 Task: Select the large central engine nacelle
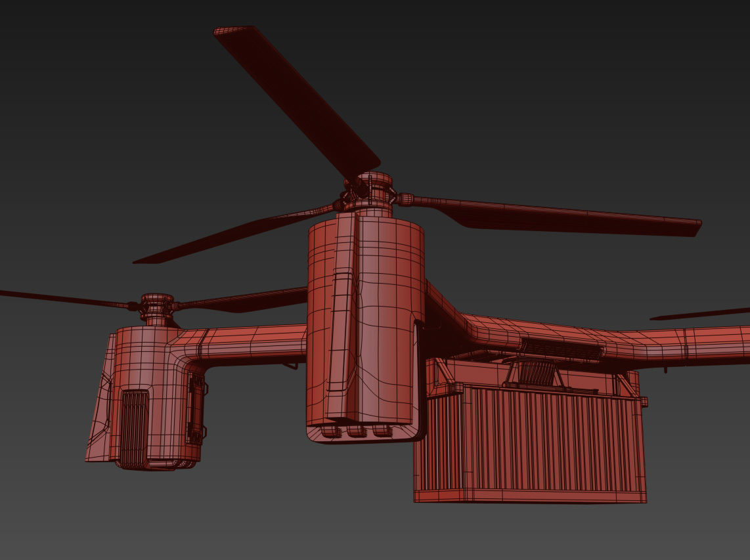(x=366, y=328)
